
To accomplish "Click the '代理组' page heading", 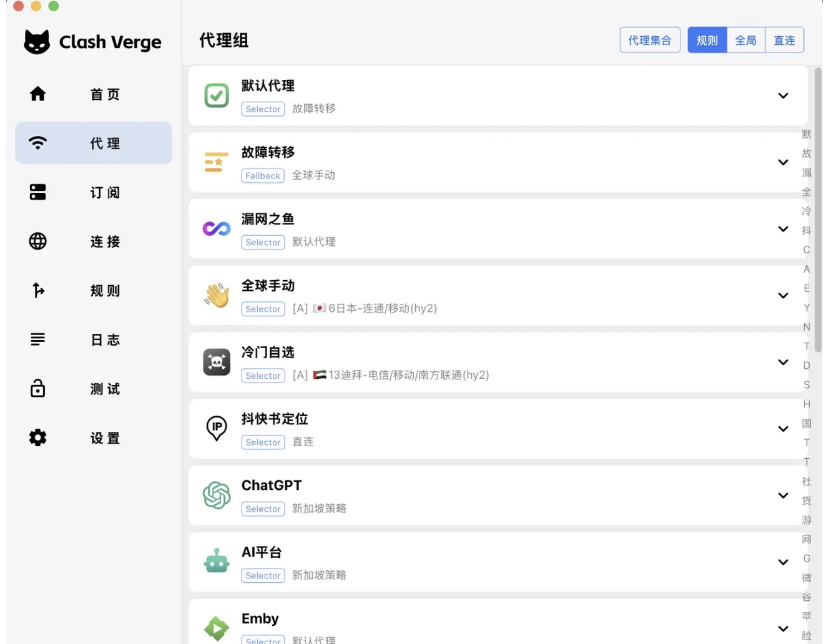I will pyautogui.click(x=224, y=41).
